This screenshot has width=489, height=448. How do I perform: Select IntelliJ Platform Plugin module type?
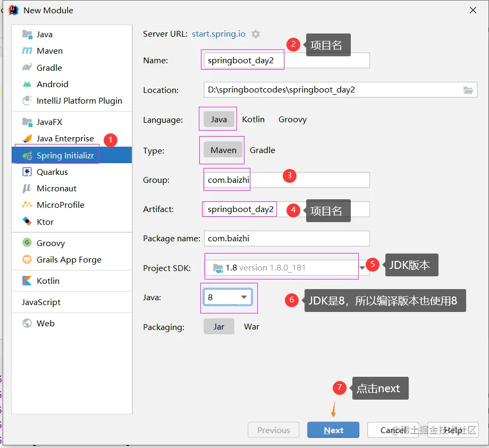(72, 100)
